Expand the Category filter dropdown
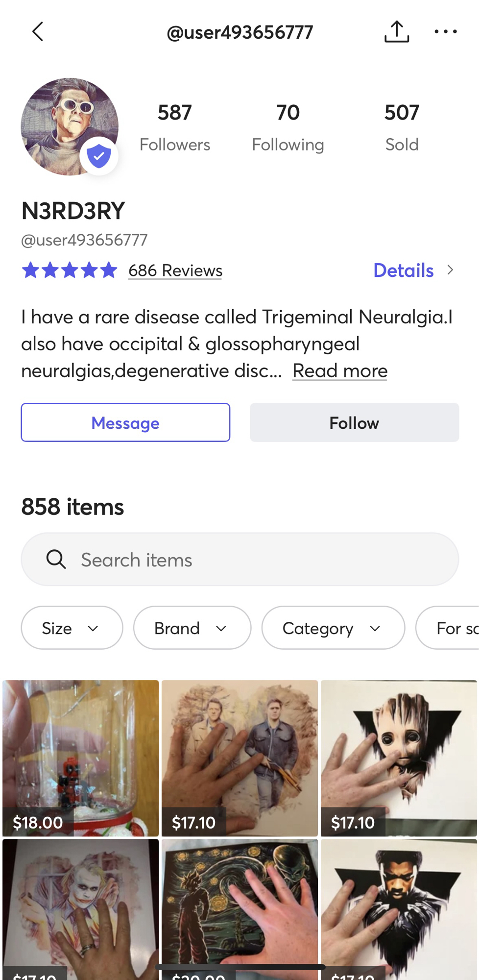This screenshot has width=480, height=980. (x=333, y=628)
